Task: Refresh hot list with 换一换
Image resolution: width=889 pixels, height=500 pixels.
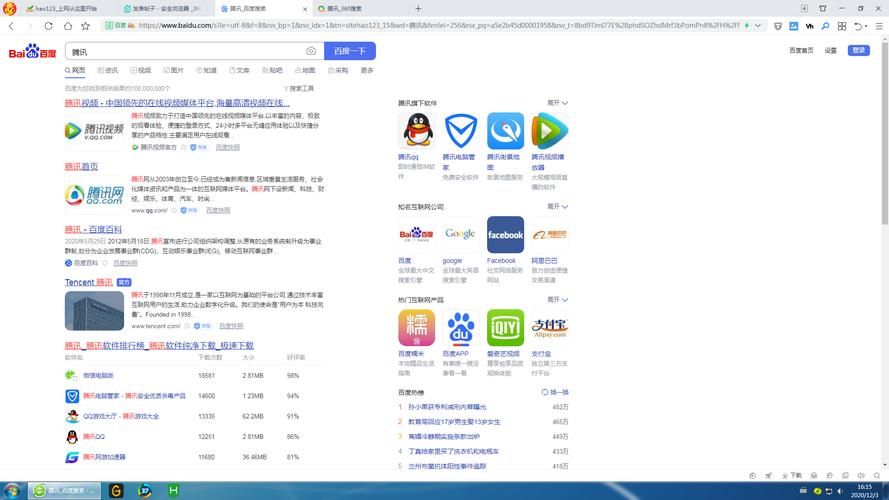Action: point(555,392)
